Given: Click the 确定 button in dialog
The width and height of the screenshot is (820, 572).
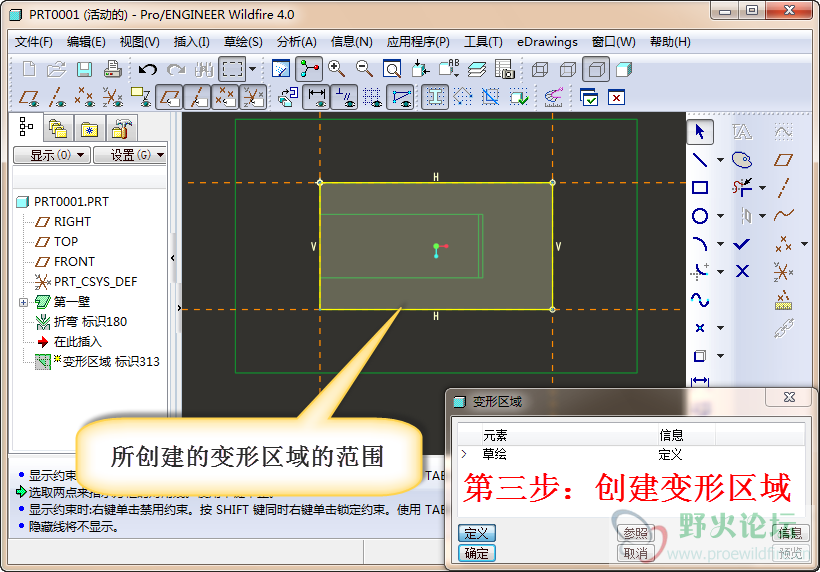Looking at the screenshot, I should (x=476, y=553).
